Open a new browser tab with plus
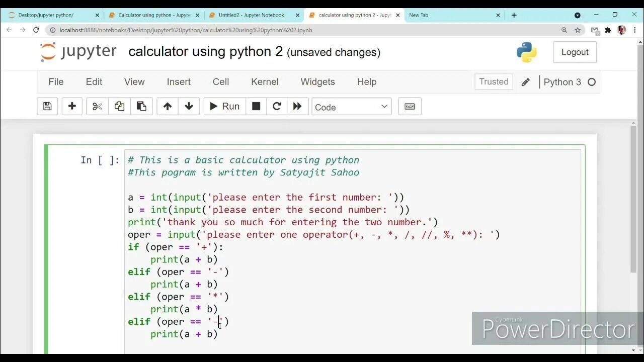 pyautogui.click(x=514, y=15)
